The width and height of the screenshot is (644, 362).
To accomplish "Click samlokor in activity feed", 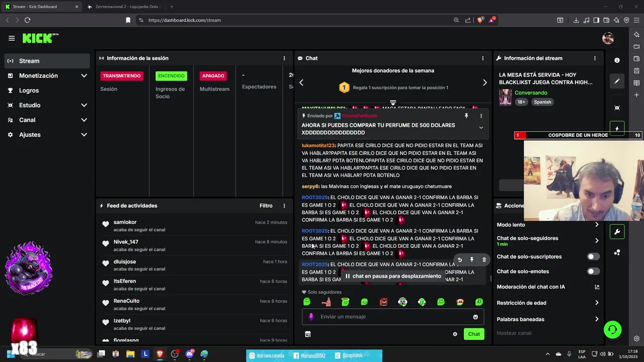I will (x=125, y=222).
